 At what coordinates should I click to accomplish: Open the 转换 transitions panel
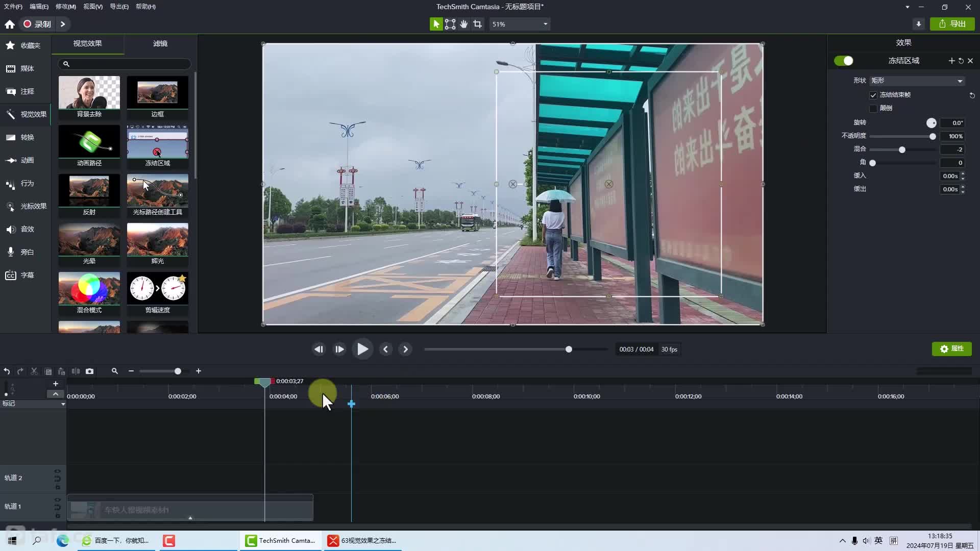click(25, 137)
